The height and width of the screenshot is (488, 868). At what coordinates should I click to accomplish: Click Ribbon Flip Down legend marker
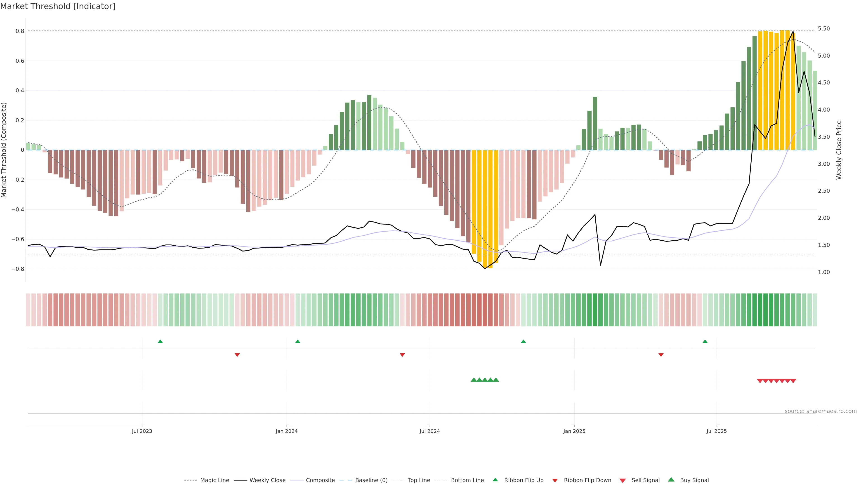click(x=555, y=480)
